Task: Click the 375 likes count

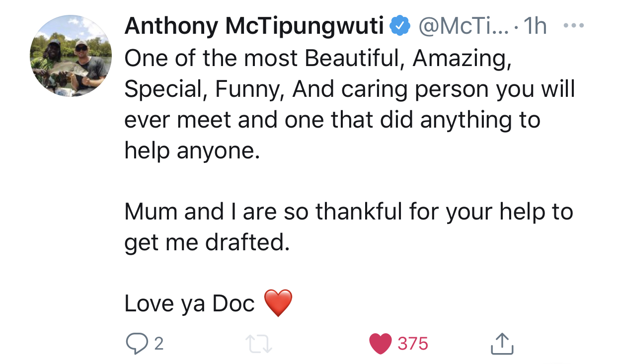Action: [413, 344]
